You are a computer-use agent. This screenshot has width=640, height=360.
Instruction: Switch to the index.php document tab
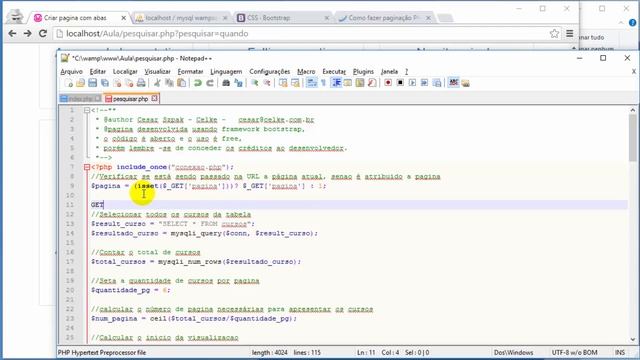tap(80, 99)
